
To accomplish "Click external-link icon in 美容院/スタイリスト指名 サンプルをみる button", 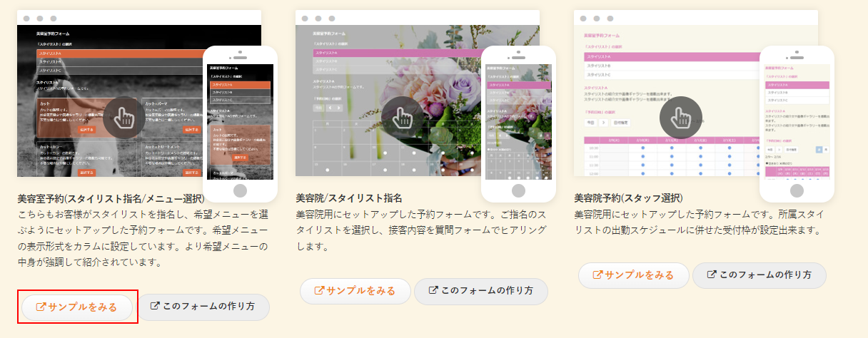I will coord(320,291).
